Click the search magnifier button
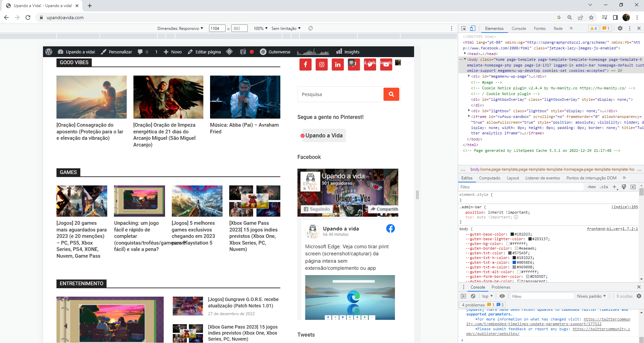This screenshot has height=343, width=644. click(391, 94)
